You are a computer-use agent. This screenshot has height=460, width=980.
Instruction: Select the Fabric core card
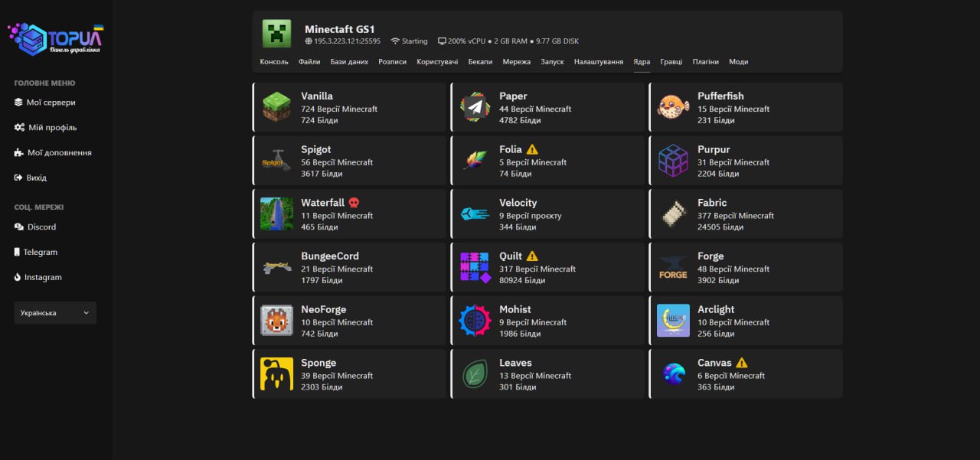click(x=746, y=214)
